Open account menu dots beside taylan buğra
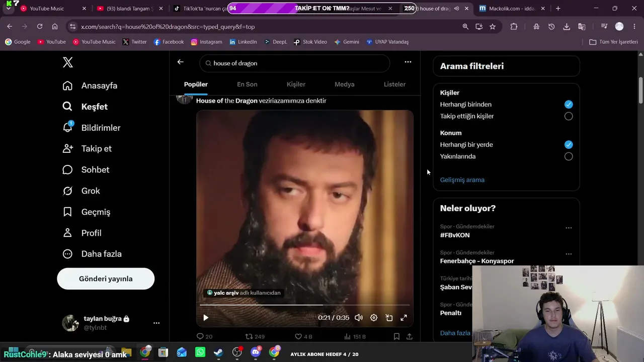Screen dimensions: 644x362 (x=156, y=323)
